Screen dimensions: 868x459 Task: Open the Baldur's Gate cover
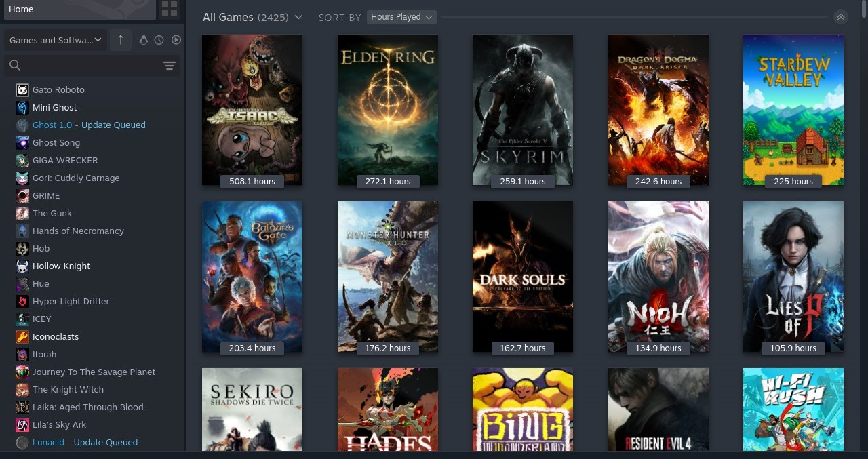(x=252, y=277)
